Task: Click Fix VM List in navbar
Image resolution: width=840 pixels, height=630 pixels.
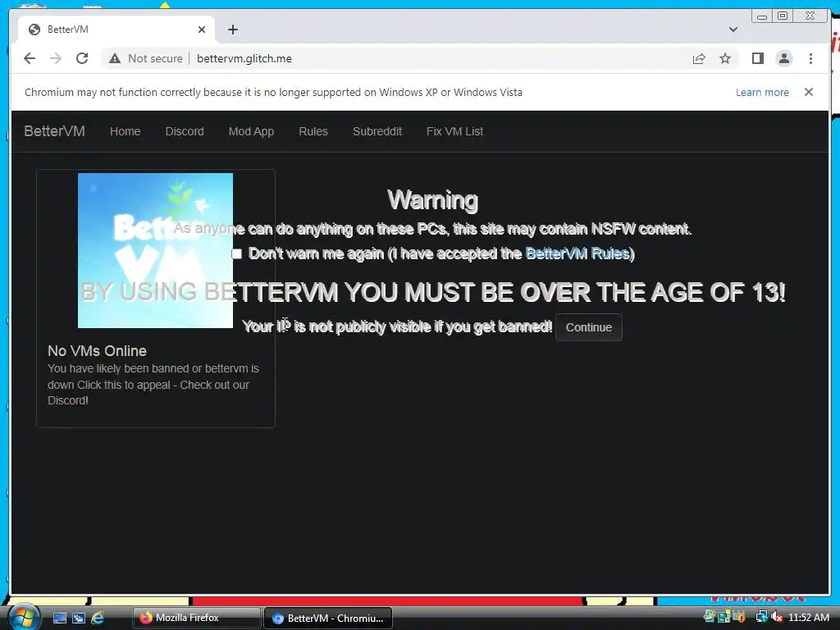Action: click(x=454, y=131)
